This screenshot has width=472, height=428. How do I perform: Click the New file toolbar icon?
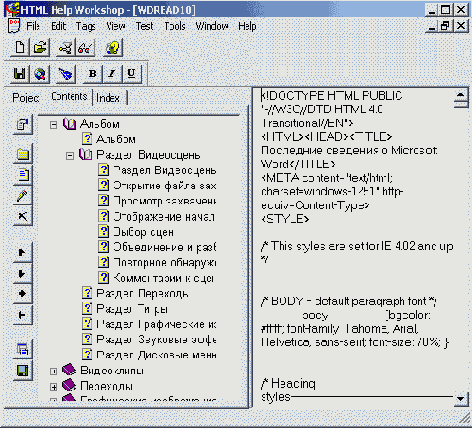tap(20, 47)
